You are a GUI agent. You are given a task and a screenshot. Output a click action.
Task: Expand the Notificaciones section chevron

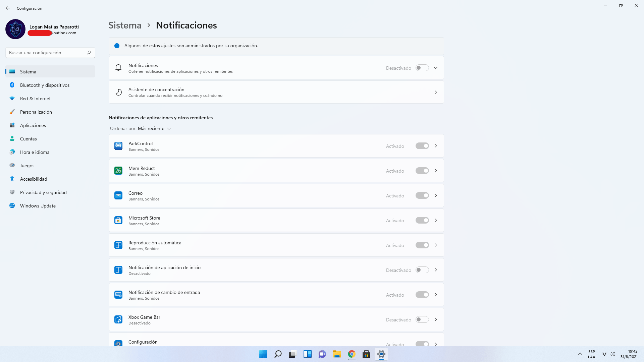(436, 68)
